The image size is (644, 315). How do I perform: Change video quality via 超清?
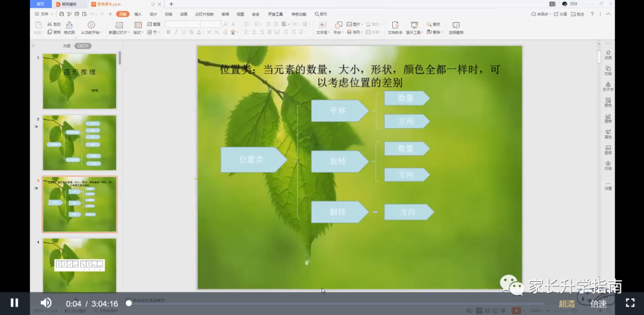(567, 304)
